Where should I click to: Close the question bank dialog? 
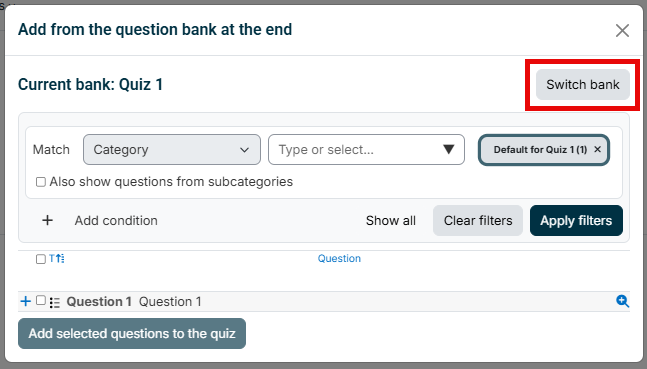(622, 30)
